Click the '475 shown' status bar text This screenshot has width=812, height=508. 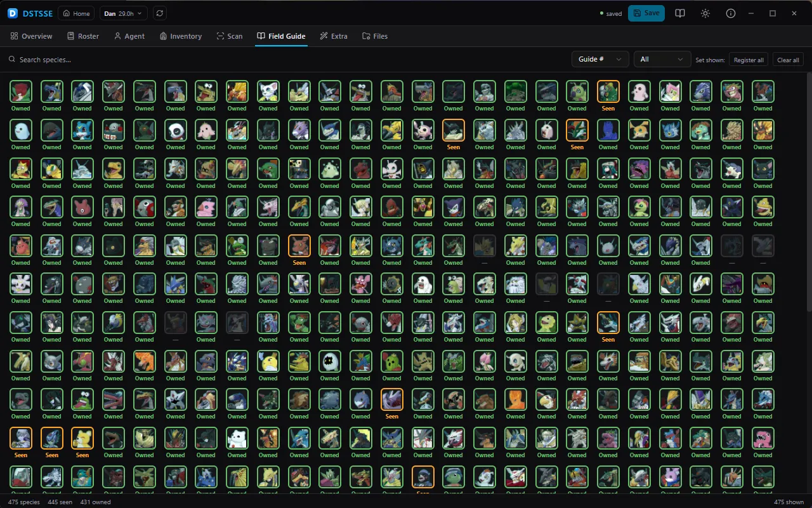[789, 502]
